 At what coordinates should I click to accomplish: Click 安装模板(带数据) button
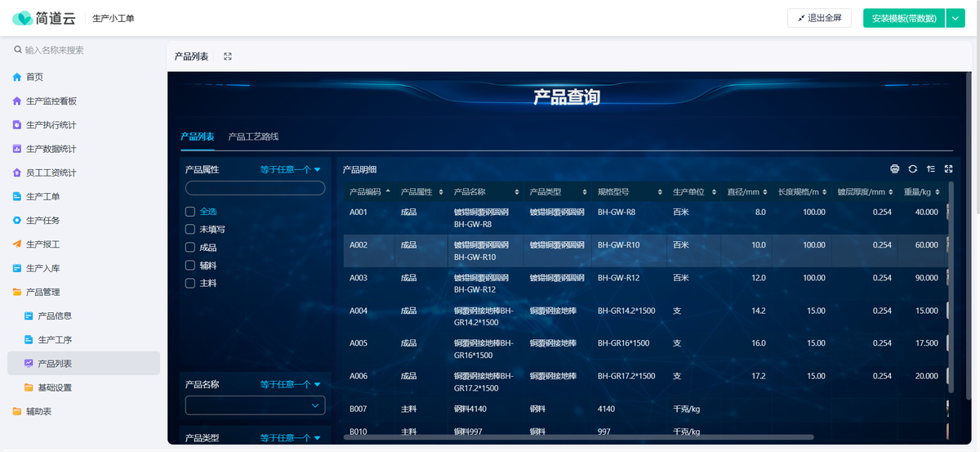(x=904, y=18)
